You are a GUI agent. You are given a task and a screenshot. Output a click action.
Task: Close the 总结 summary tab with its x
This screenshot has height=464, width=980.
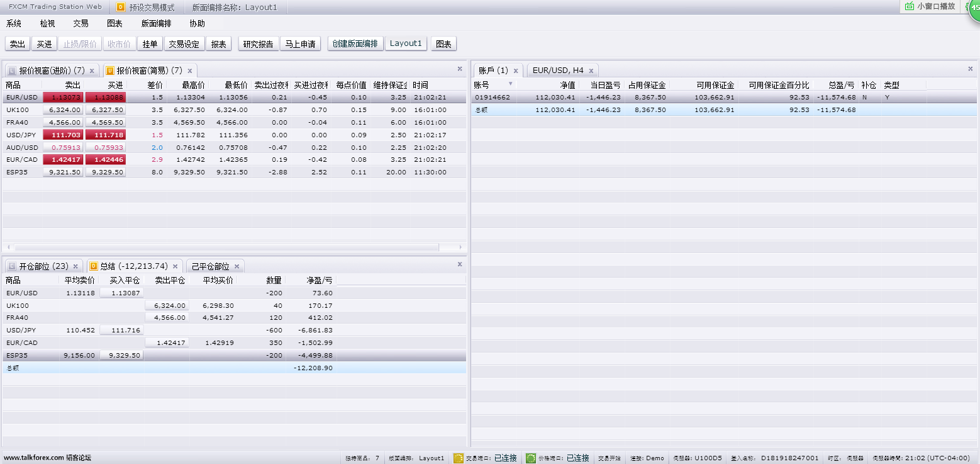[175, 266]
